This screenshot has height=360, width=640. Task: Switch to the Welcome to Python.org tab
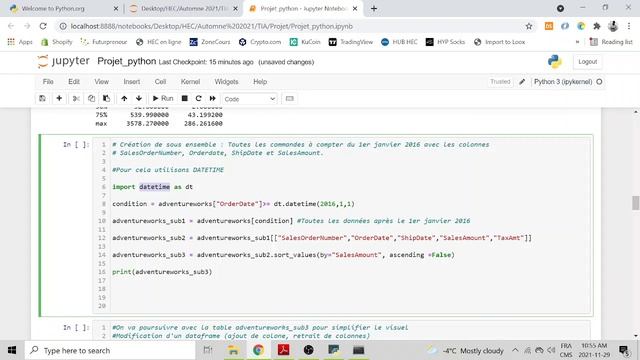(64, 9)
